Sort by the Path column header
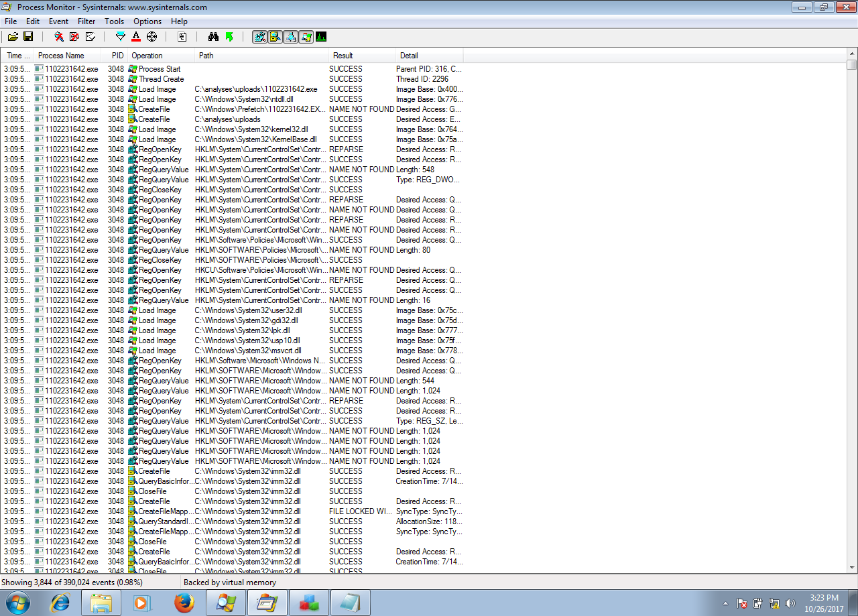 click(262, 56)
